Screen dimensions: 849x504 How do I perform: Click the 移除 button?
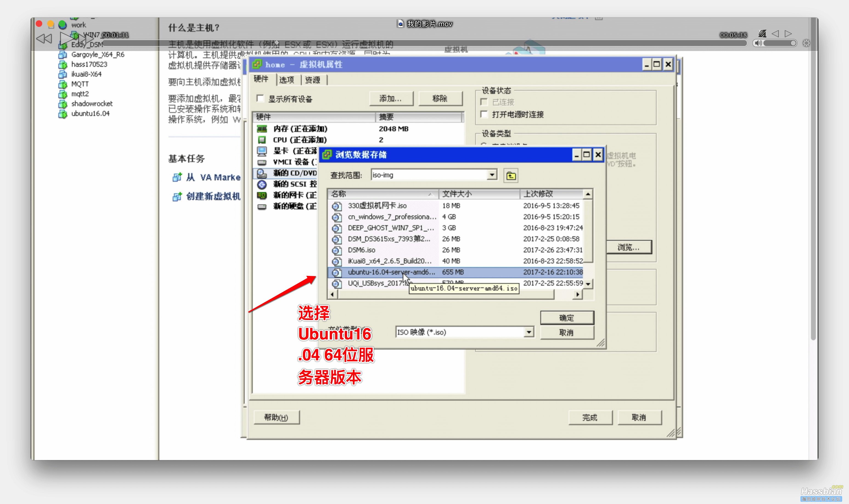[440, 98]
